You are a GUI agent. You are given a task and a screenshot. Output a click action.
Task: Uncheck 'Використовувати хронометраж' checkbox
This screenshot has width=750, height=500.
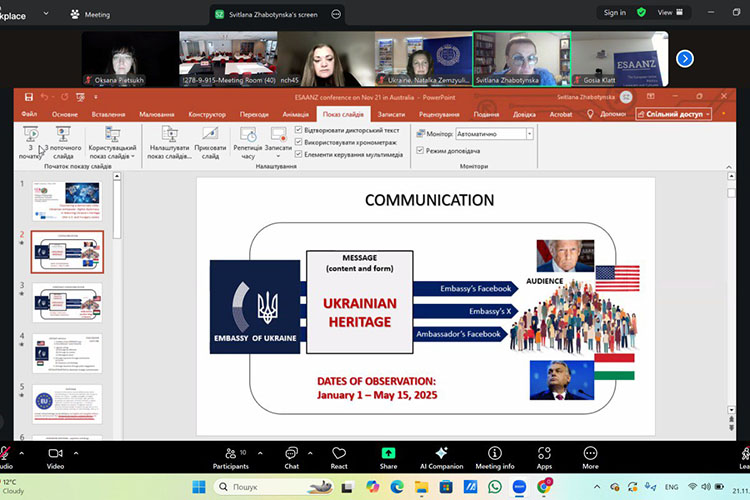(299, 142)
